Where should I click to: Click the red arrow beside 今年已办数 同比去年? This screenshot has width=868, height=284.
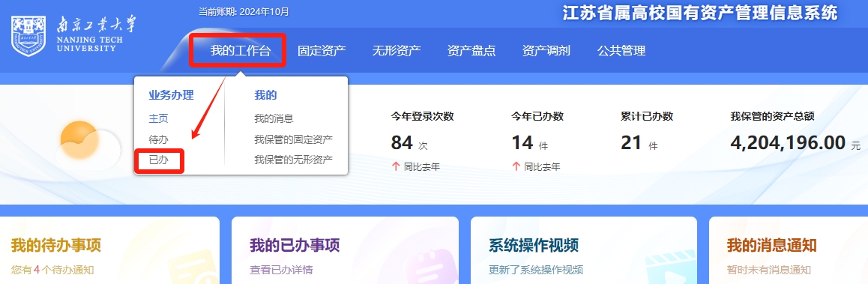tap(516, 166)
